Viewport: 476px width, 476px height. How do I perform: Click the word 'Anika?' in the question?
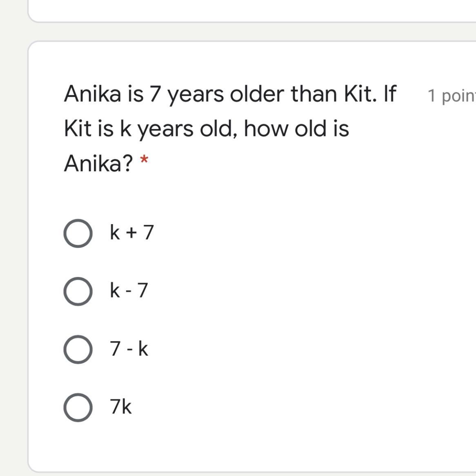tap(98, 164)
